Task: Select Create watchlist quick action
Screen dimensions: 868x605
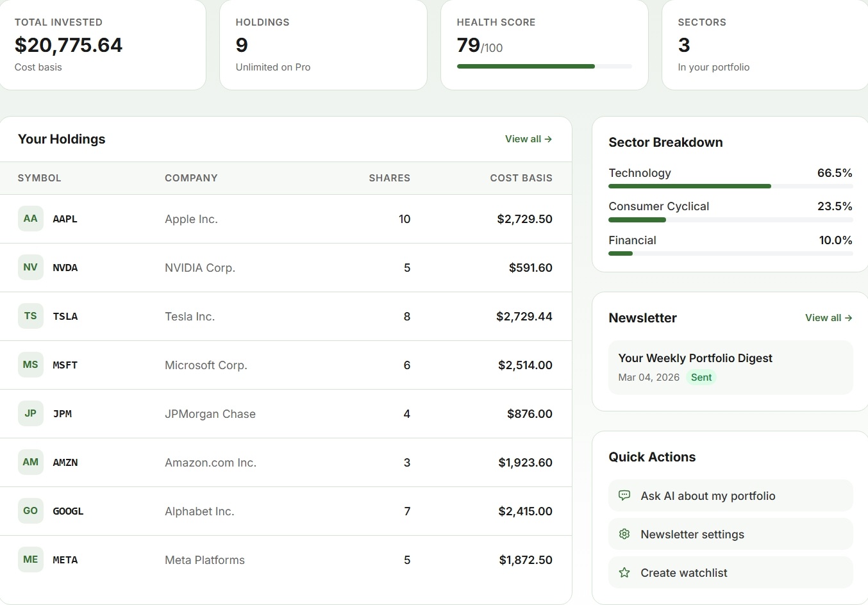Action: [x=731, y=572]
